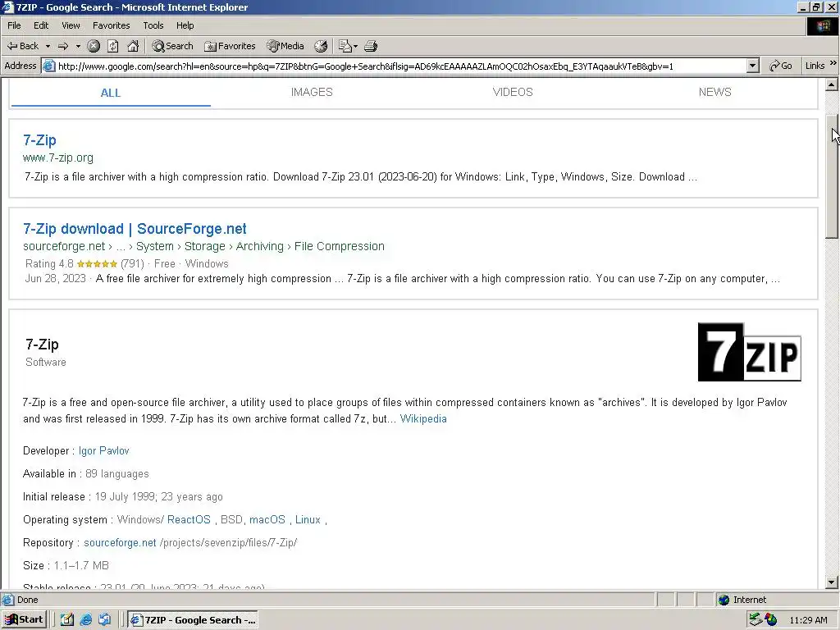Click the page icon in Address bar
This screenshot has width=840, height=630.
click(x=48, y=66)
